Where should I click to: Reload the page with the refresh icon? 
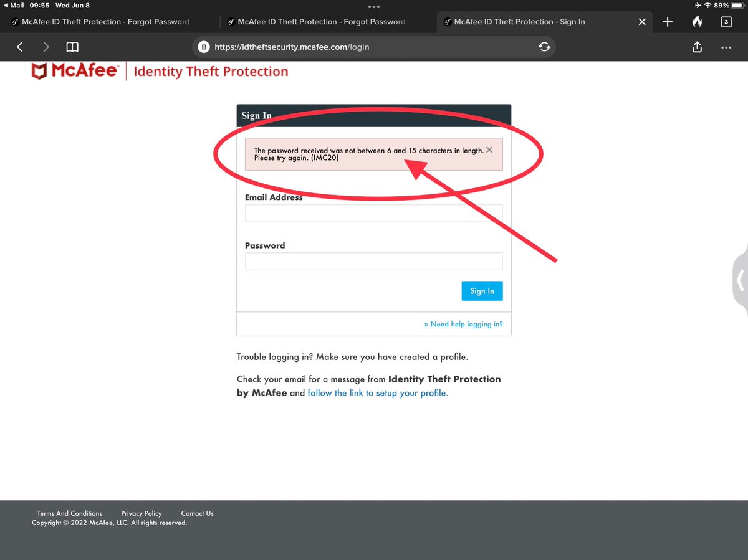[x=544, y=47]
